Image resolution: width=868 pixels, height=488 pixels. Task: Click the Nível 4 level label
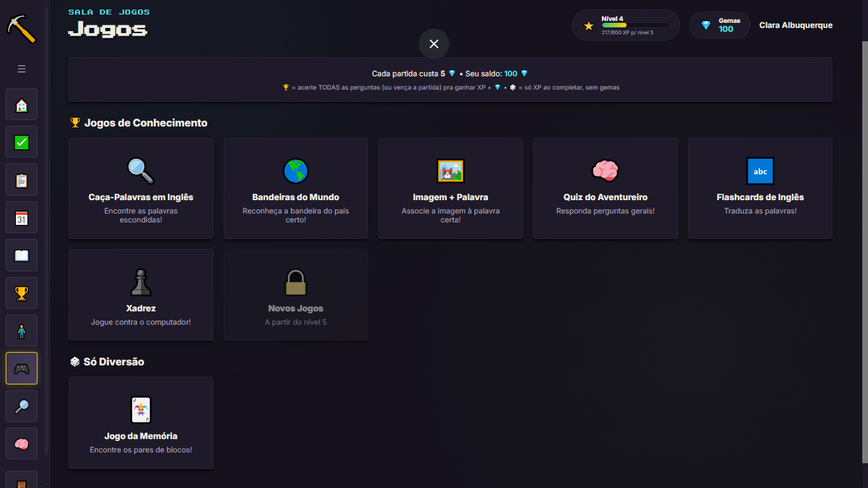point(613,18)
